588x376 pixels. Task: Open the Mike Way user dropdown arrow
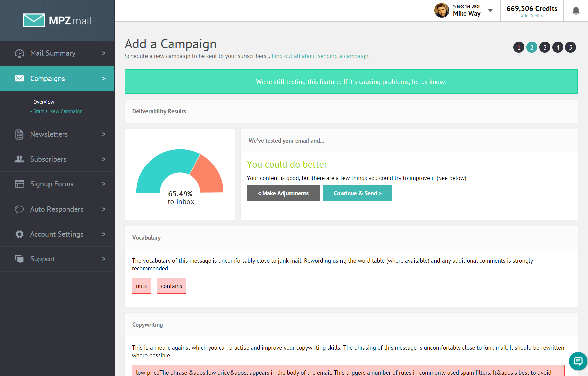pos(490,11)
